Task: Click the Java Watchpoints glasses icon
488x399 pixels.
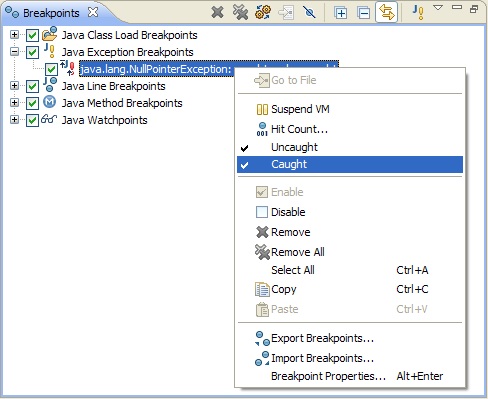Action: [49, 119]
